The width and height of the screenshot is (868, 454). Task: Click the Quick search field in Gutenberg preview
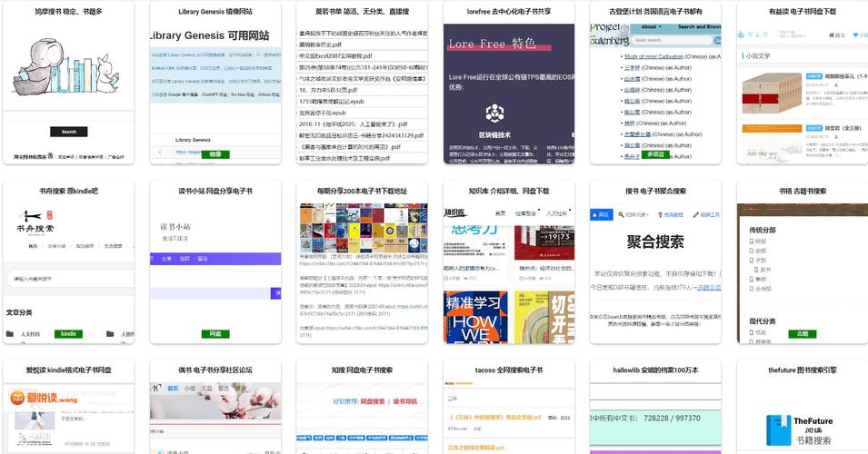672,40
